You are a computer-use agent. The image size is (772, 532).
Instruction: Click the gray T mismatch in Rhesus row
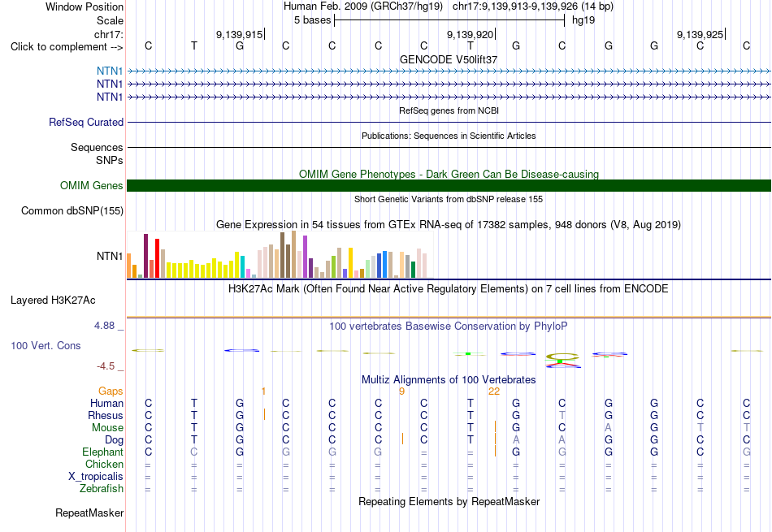[x=562, y=415]
